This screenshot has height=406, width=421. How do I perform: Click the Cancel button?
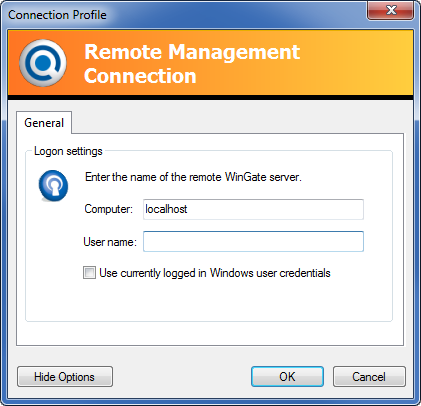[x=369, y=377]
